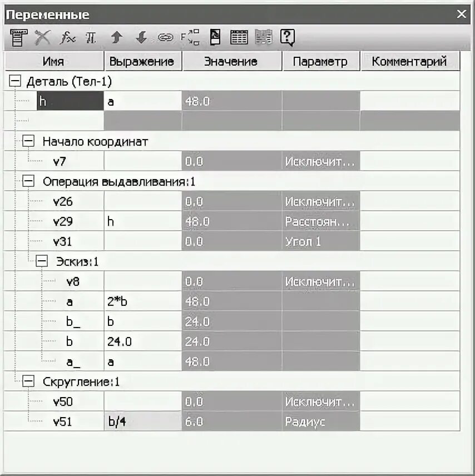This screenshot has height=476, width=475.
Task: Select the variable h name cell
Action: coord(70,101)
